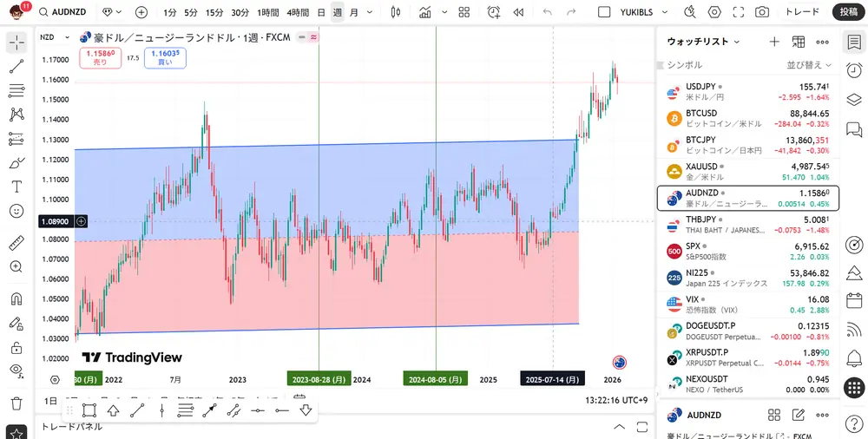Toggle magnet mode
Image resolution: width=868 pixels, height=439 pixels.
[16, 299]
